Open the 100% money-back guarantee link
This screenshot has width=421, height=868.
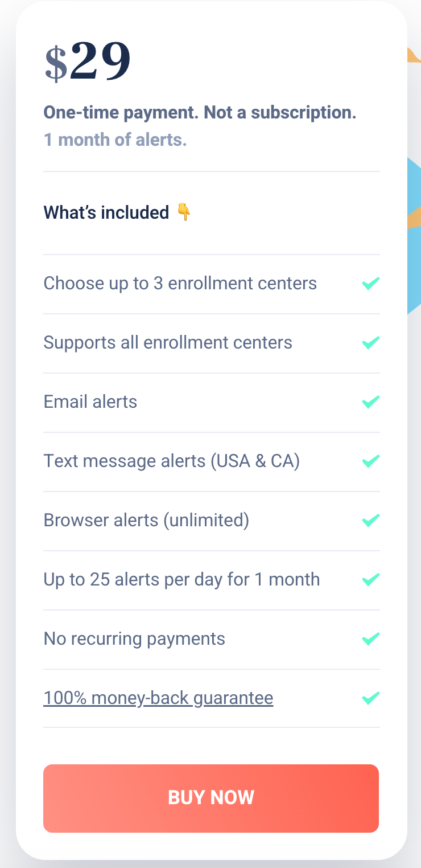(158, 698)
